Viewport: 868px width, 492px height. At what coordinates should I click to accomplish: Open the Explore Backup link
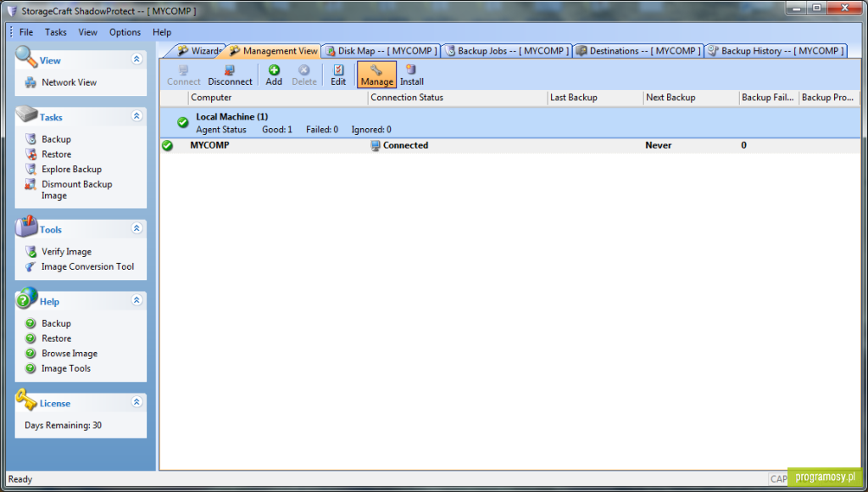[x=71, y=169]
